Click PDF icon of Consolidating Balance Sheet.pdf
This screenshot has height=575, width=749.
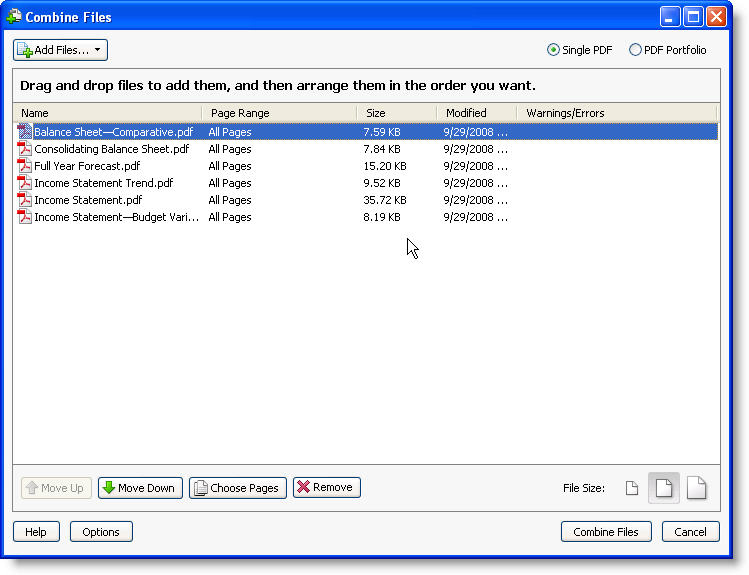[24, 149]
